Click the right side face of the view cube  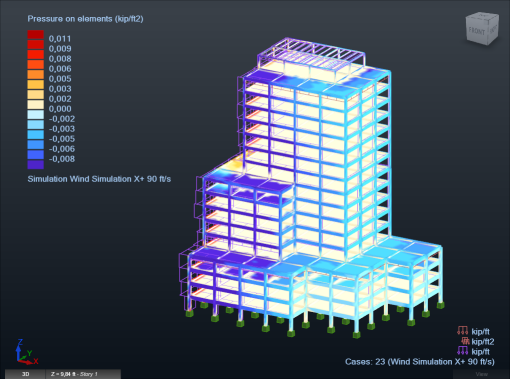(x=494, y=30)
